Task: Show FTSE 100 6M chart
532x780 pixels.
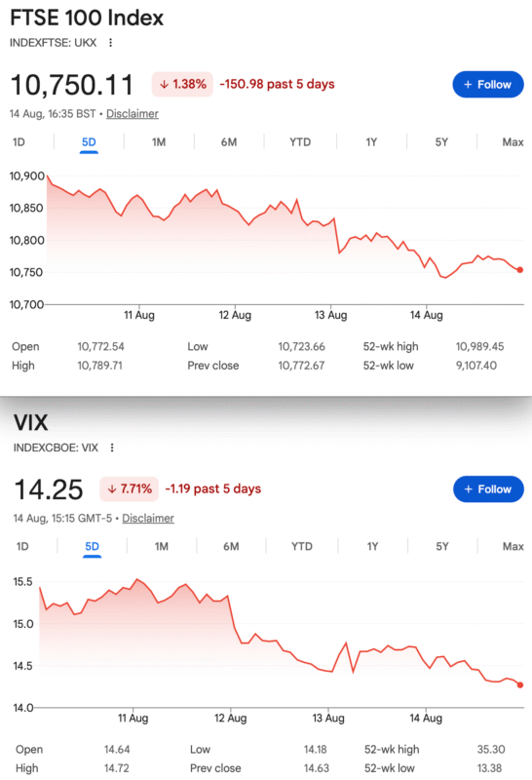Action: coord(229,142)
